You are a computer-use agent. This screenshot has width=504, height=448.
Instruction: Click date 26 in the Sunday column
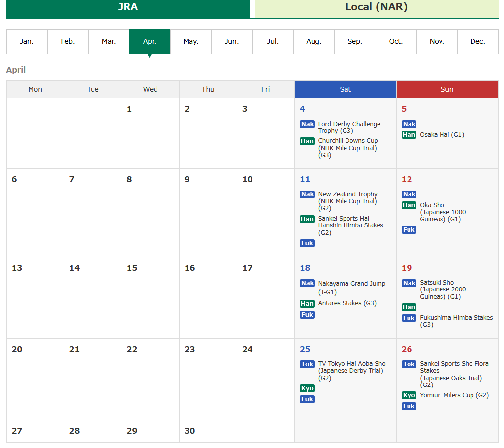pyautogui.click(x=407, y=349)
